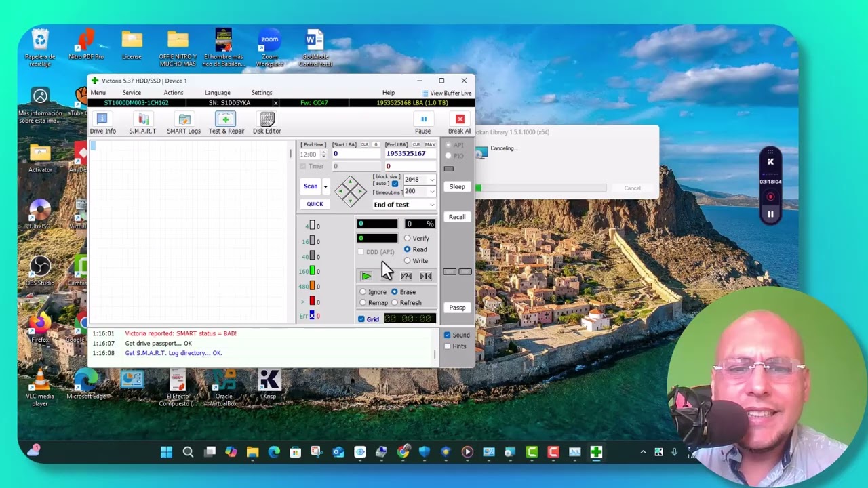Image resolution: width=868 pixels, height=488 pixels.
Task: Select the Read test mode
Action: [x=415, y=249]
